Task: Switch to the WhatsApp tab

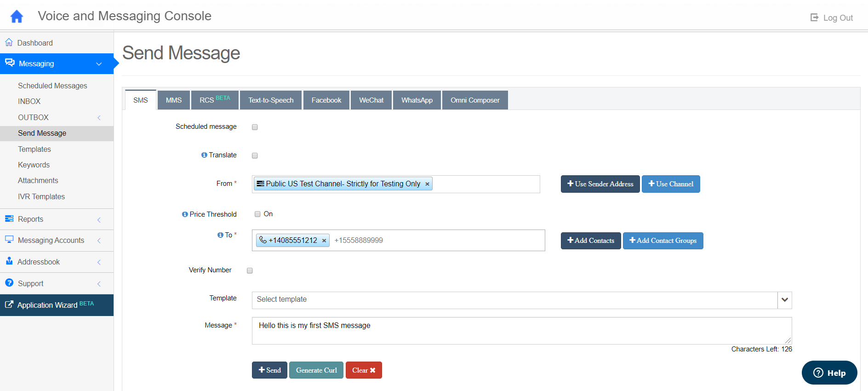Action: point(417,100)
